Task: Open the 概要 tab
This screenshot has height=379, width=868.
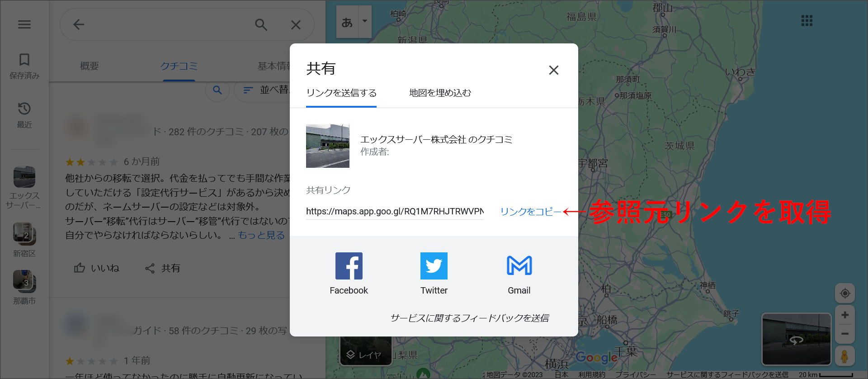Action: tap(90, 66)
